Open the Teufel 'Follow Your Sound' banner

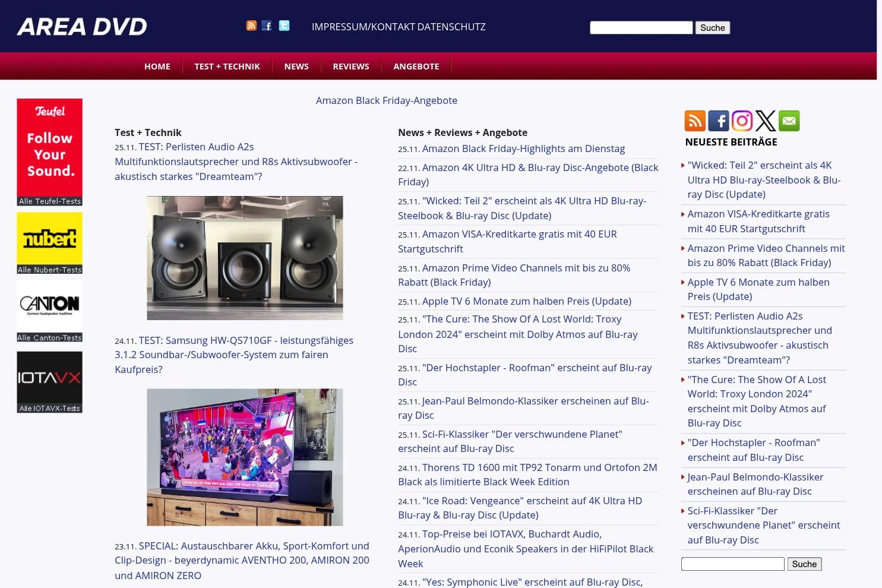point(49,152)
